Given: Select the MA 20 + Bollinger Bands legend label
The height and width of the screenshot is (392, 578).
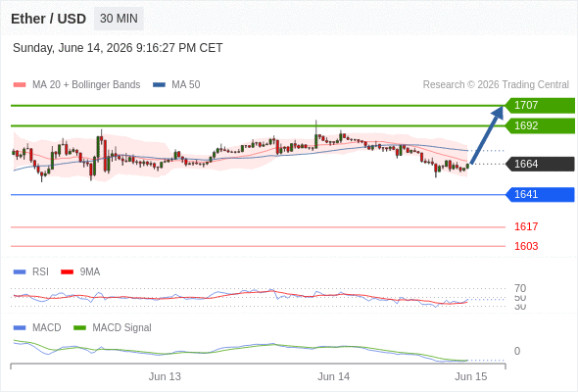Looking at the screenshot, I should [86, 85].
